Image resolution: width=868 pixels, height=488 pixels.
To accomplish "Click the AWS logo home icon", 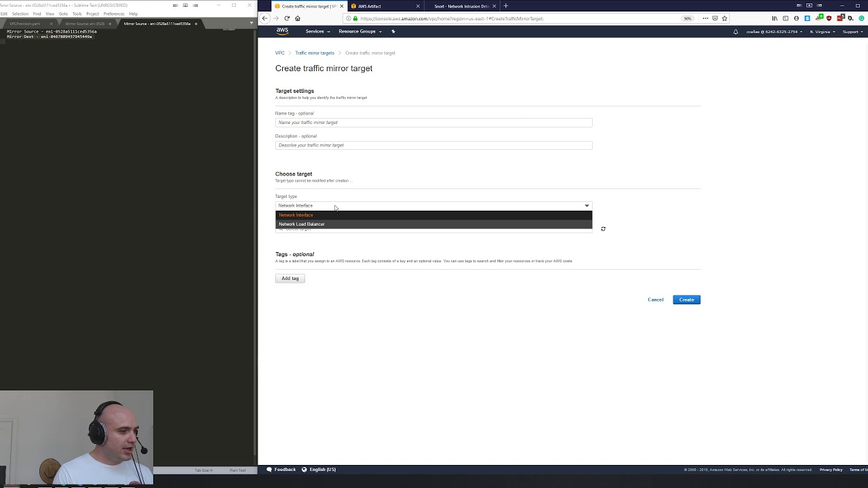I will [x=282, y=31].
